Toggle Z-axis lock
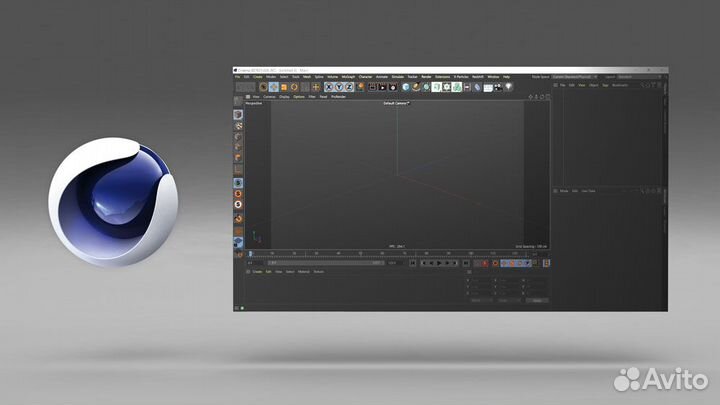 coord(349,87)
